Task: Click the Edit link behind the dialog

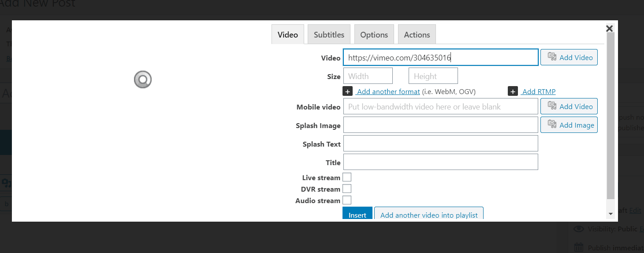Action: pyautogui.click(x=635, y=211)
